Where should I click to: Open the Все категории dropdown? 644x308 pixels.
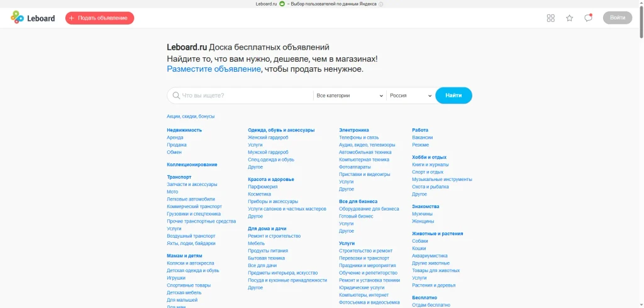[x=350, y=96]
